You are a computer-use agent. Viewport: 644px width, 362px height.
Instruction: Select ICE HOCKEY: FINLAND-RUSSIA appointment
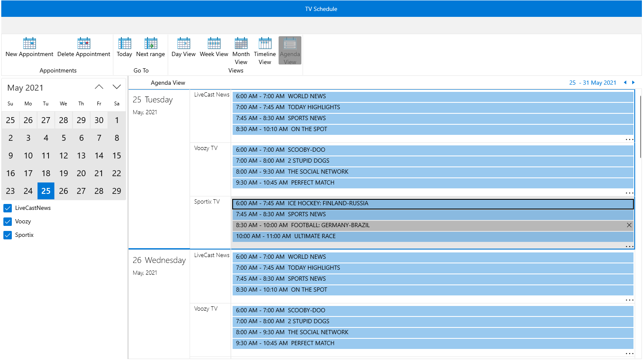tap(433, 204)
